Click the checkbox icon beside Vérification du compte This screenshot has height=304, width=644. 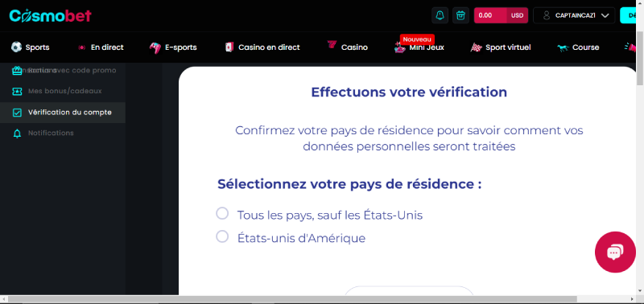17,113
